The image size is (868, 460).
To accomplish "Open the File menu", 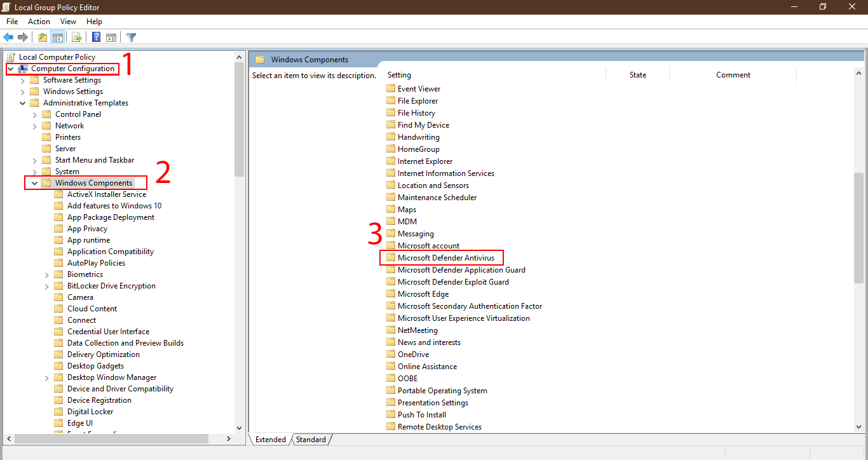I will 12,22.
